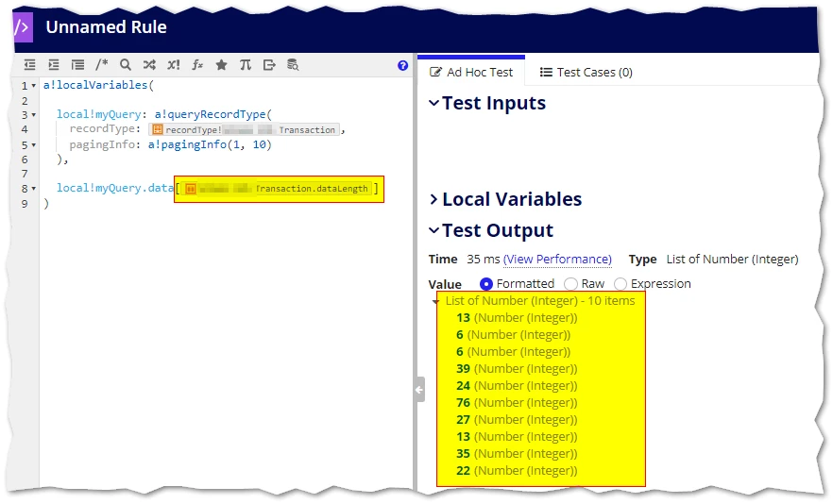Image resolution: width=833 pixels, height=504 pixels.
Task: Click the Unnamed Rule title
Action: pos(106,27)
